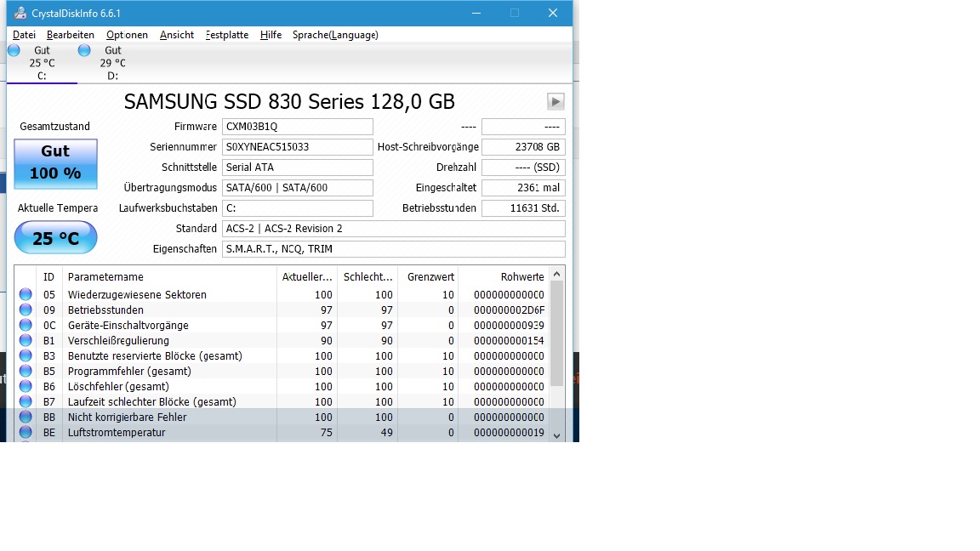
Task: Click status orb for Wiederzugewiesene Sektoren row
Action: pos(26,294)
